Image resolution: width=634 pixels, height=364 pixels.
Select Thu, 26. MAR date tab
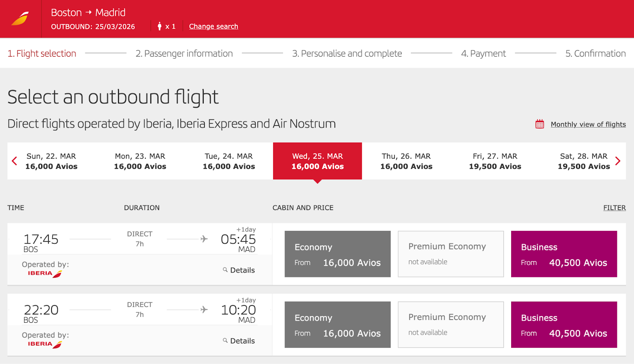click(x=406, y=161)
